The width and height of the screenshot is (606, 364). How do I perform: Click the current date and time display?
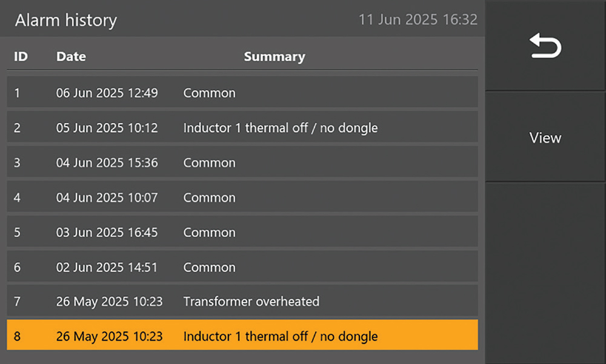click(x=418, y=20)
